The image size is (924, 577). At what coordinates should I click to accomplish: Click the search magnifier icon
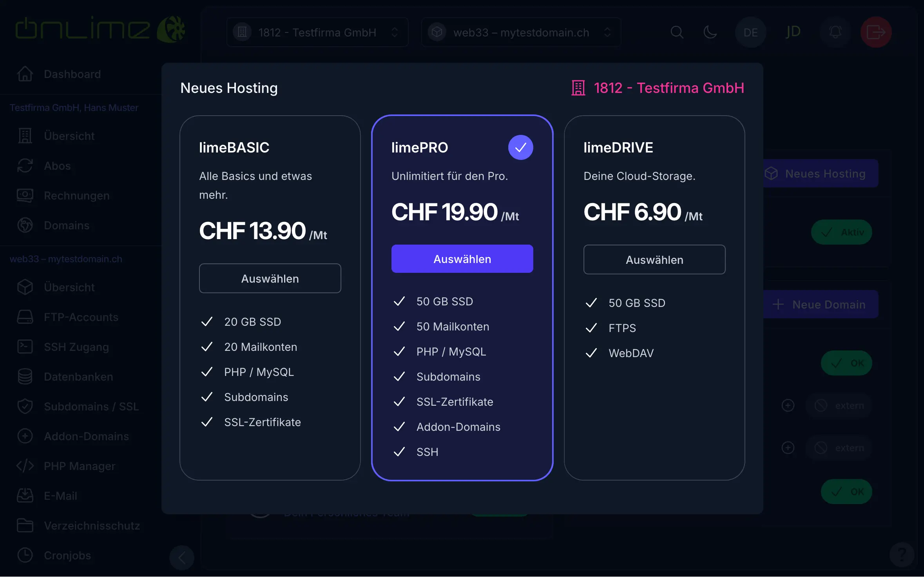click(677, 32)
